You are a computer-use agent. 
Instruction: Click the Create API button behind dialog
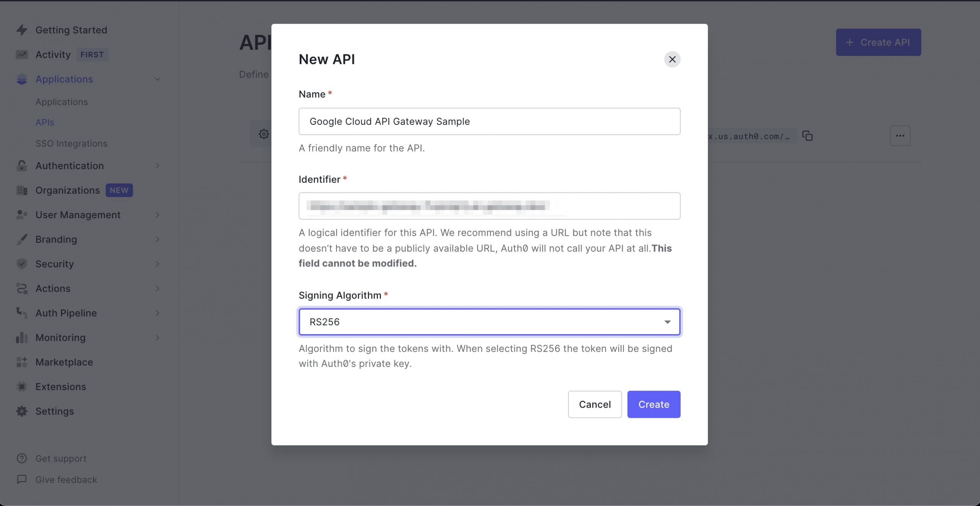click(x=878, y=42)
